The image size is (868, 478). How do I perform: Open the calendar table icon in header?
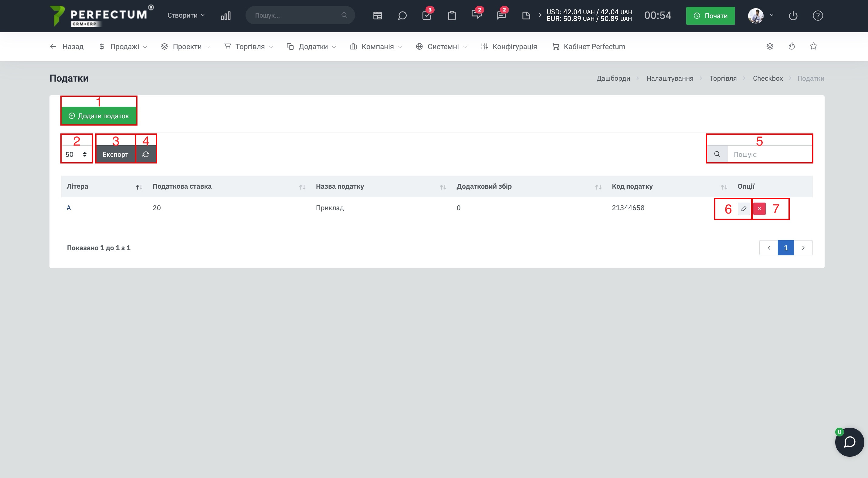377,15
